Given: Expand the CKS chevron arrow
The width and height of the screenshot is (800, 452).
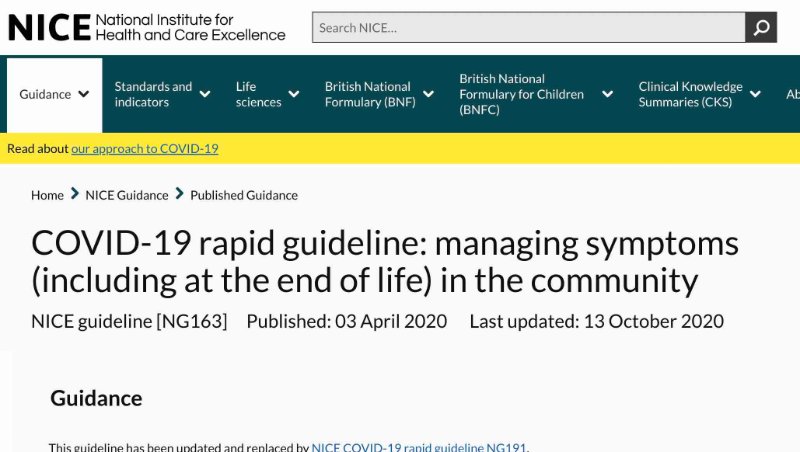Looking at the screenshot, I should (x=755, y=94).
